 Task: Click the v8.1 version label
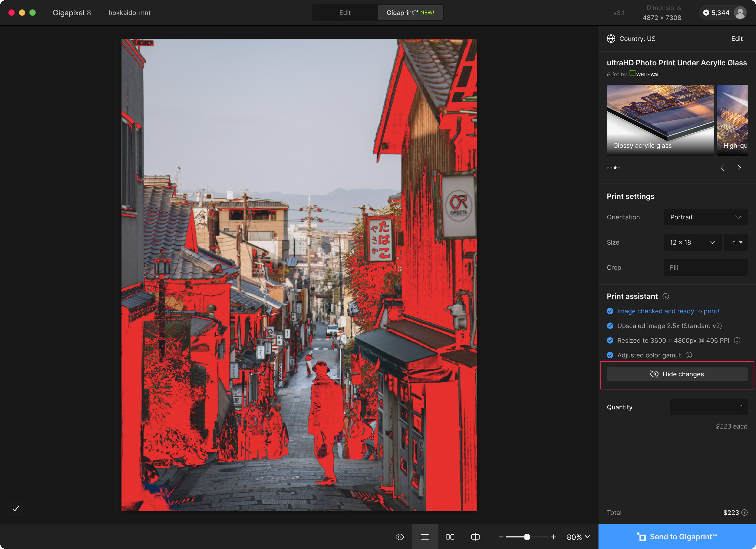(x=619, y=13)
